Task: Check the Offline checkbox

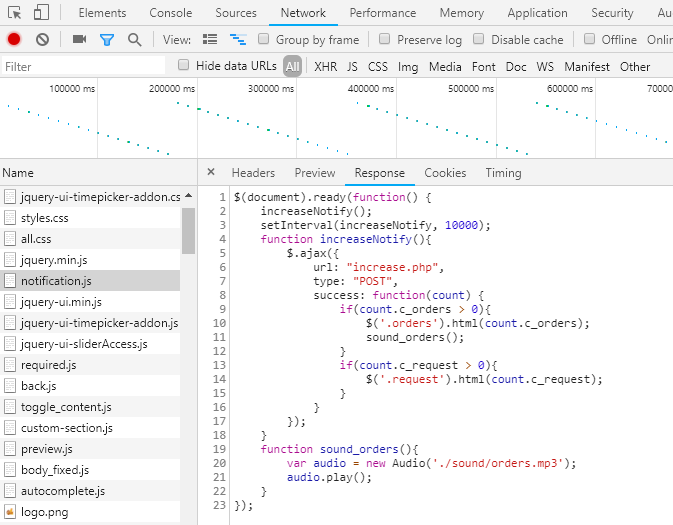Action: [590, 39]
